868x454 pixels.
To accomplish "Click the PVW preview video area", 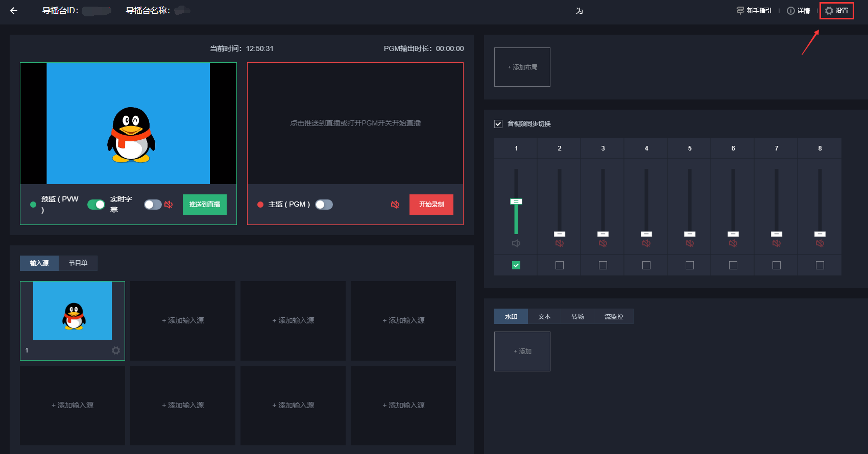I will [128, 123].
